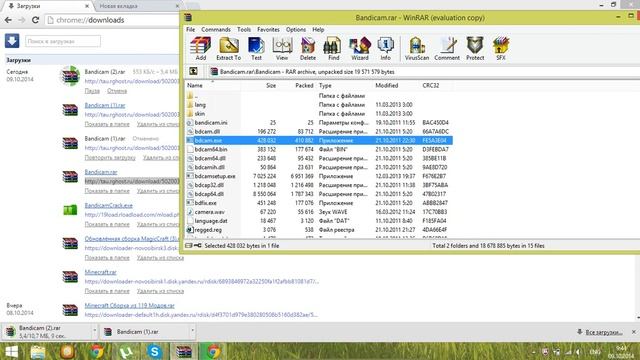
Task: Click the parent folder '..' row
Action: (x=319, y=96)
